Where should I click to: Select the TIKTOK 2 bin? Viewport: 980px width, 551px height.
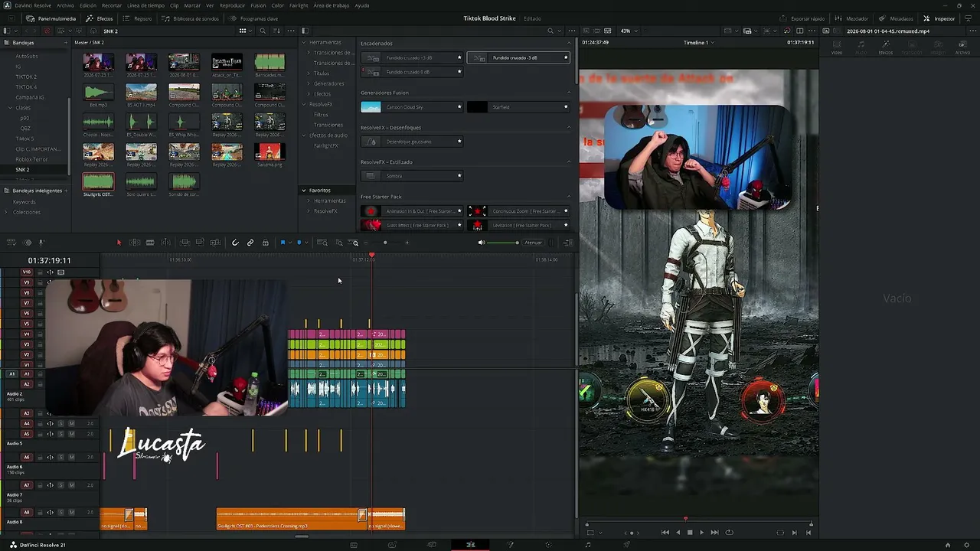coord(26,77)
